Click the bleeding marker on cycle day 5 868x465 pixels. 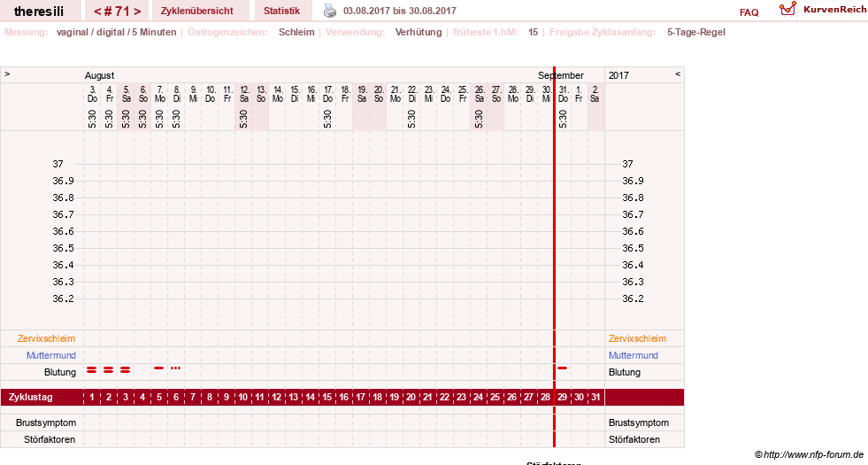click(159, 368)
